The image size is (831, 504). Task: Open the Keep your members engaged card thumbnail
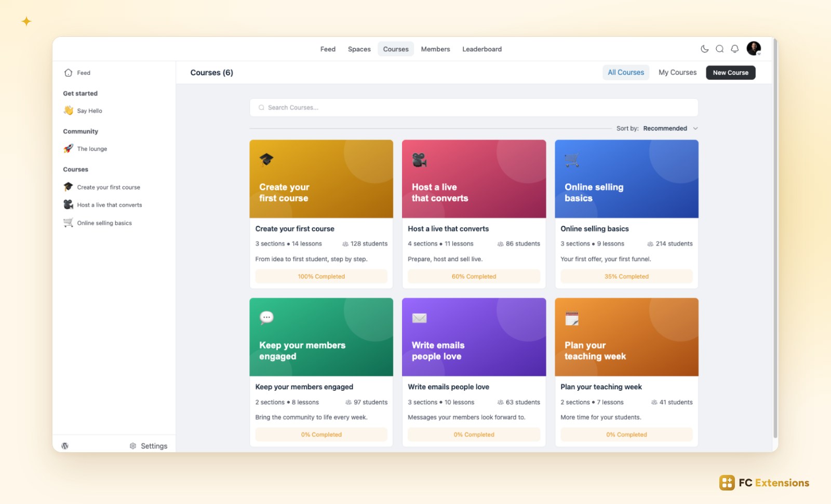click(x=321, y=337)
